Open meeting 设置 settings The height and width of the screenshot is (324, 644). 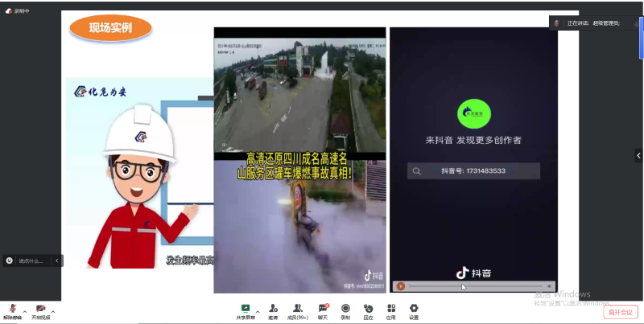(414, 312)
